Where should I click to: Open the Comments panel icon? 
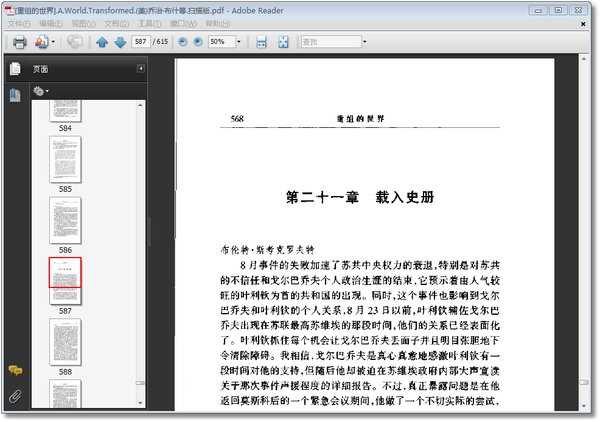click(x=15, y=370)
